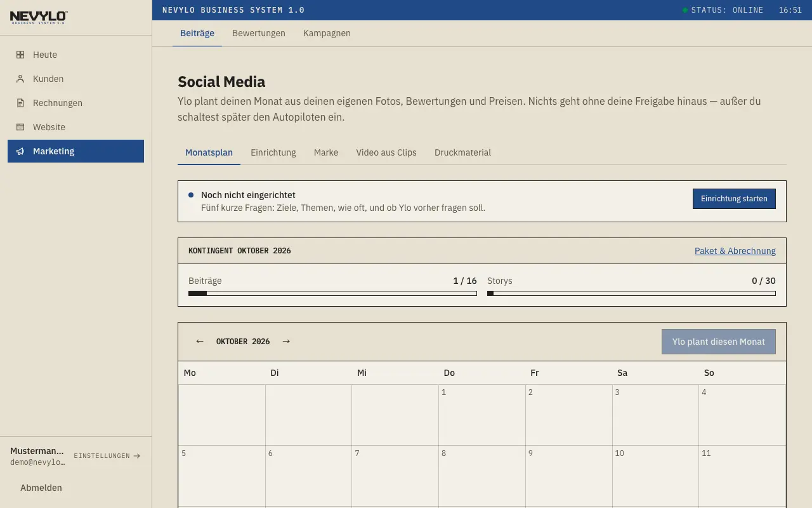Select calendar day 10
The image size is (812, 508).
click(x=655, y=476)
